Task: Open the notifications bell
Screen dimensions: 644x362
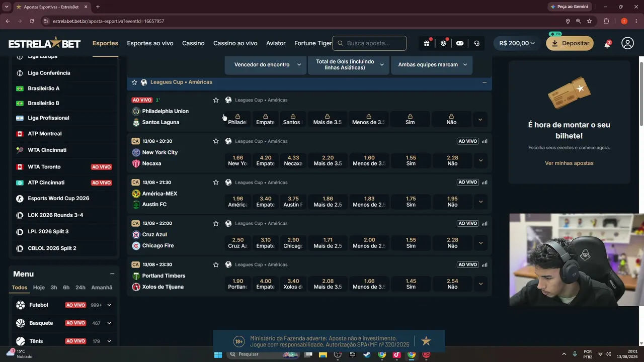Action: [607, 44]
